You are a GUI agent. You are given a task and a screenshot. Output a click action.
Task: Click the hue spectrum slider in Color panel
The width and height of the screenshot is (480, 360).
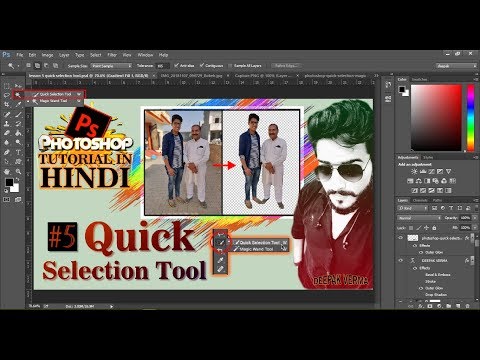click(x=470, y=117)
